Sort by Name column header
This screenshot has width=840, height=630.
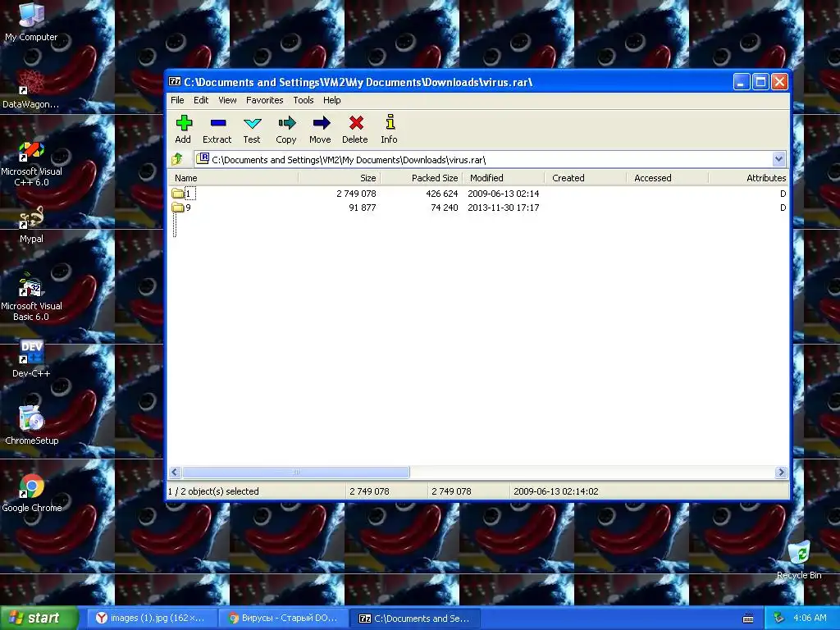click(233, 178)
